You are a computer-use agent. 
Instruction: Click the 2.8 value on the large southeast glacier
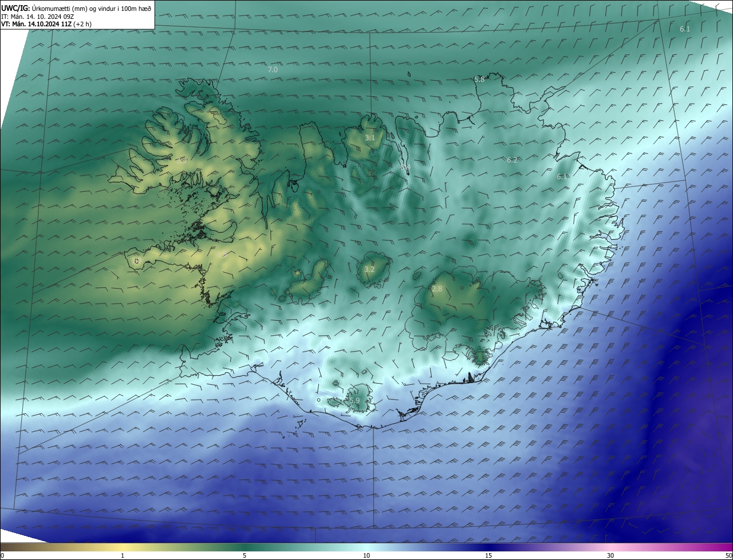437,289
